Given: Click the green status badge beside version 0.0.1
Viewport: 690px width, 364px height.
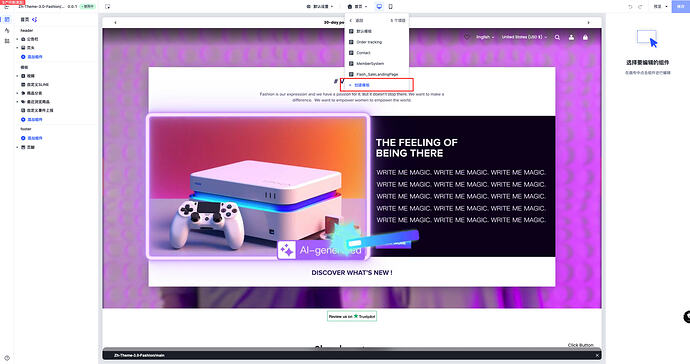Looking at the screenshot, I should click(88, 7).
